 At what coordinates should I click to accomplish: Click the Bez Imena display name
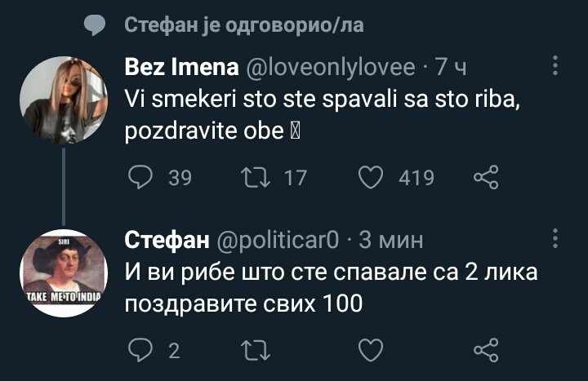tap(181, 66)
